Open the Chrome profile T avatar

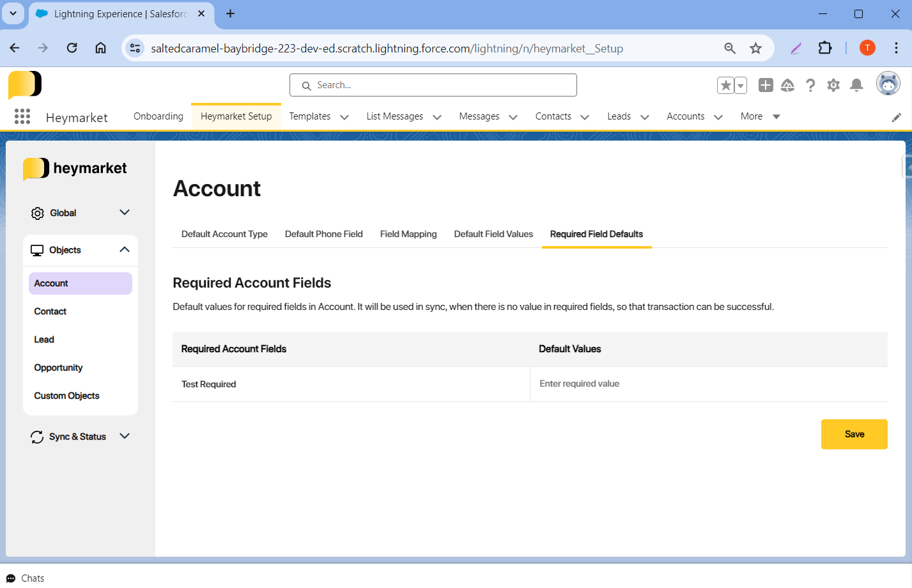point(867,48)
